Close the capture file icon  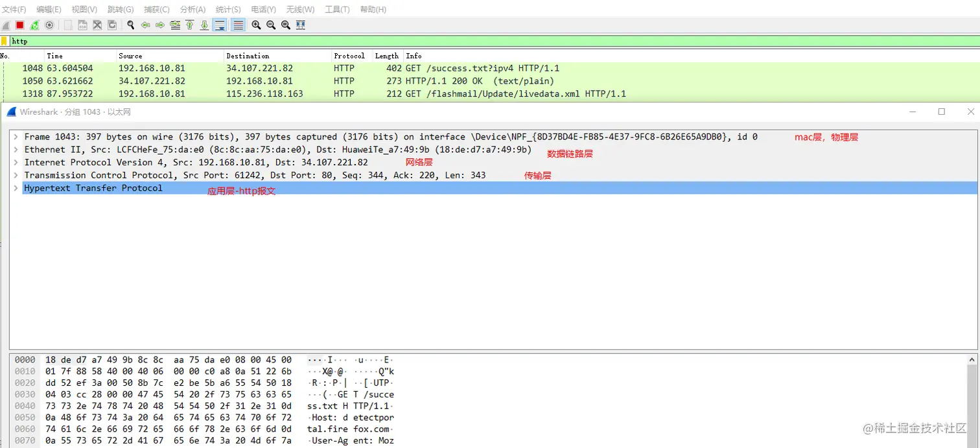(x=97, y=25)
